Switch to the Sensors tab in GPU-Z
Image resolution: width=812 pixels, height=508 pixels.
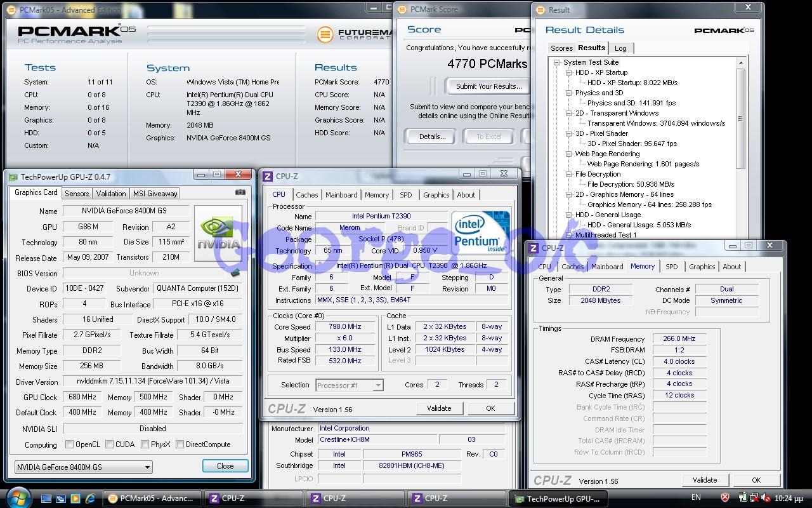pyautogui.click(x=77, y=194)
